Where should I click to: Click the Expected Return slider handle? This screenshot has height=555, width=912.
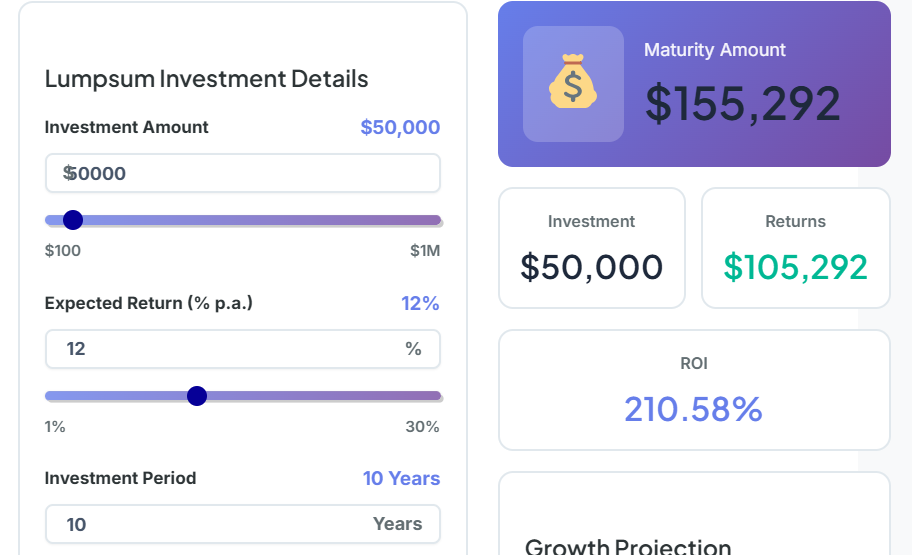point(197,396)
